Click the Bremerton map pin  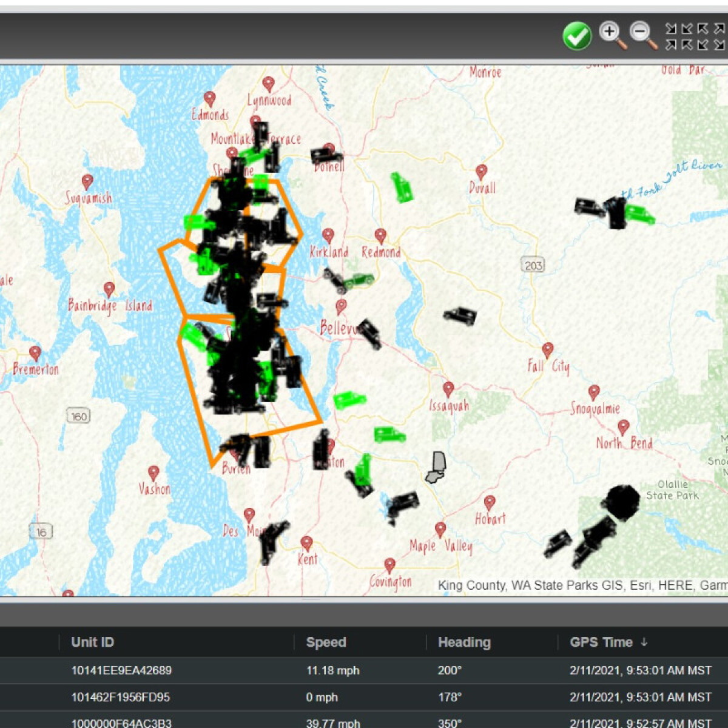[35, 353]
